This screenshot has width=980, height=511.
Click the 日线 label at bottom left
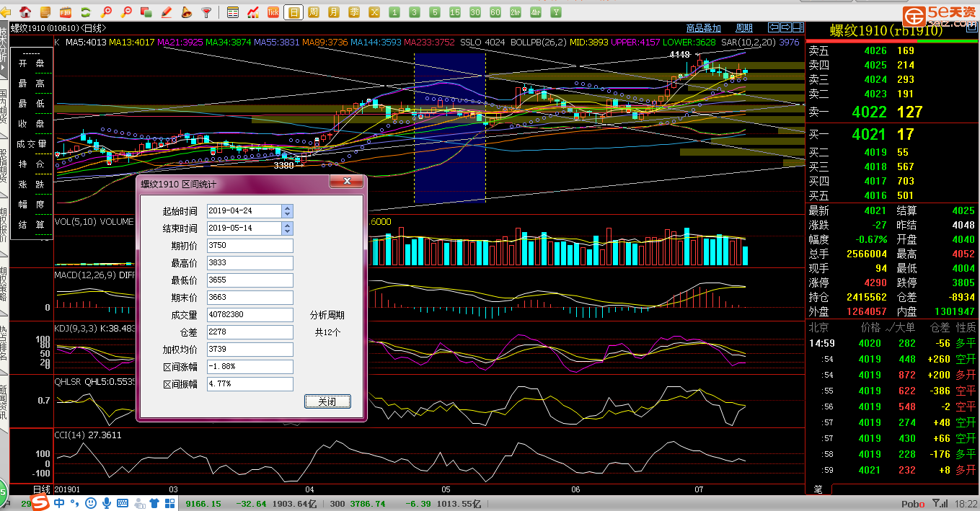[x=43, y=489]
